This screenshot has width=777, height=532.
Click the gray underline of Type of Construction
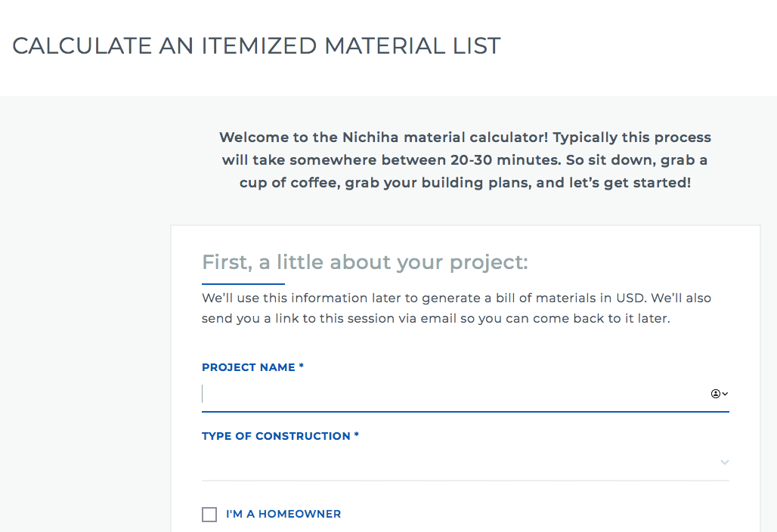465,481
